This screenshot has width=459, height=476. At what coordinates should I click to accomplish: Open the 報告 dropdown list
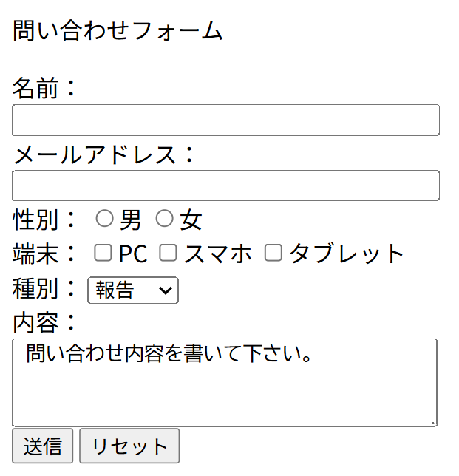(133, 290)
